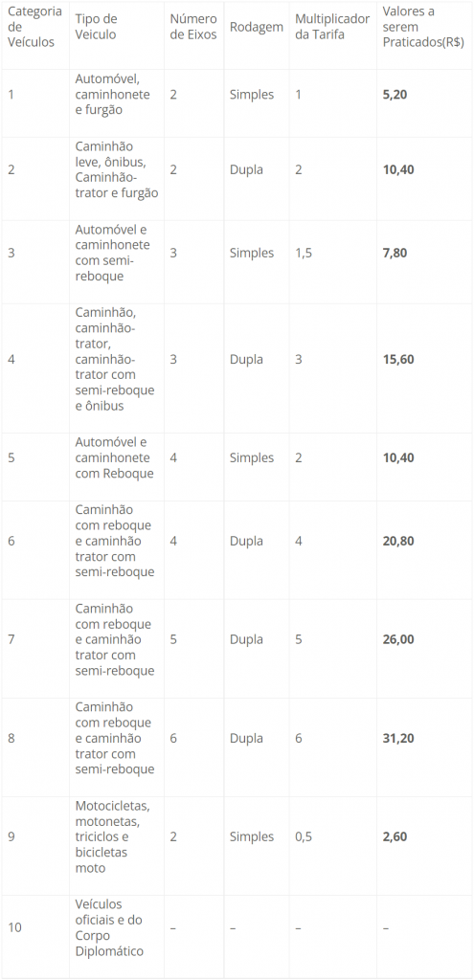Select the multiplier value 0,5
Viewport: 474px width, 980px height.
[x=304, y=836]
